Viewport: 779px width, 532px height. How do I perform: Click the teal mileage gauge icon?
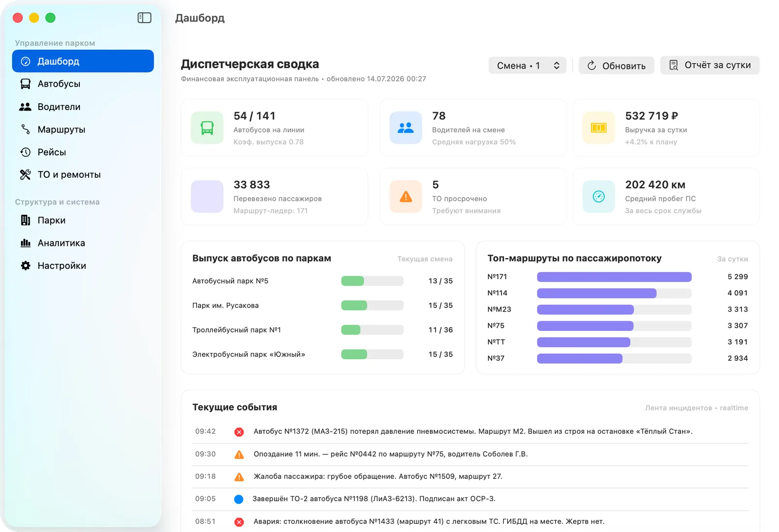pyautogui.click(x=598, y=197)
